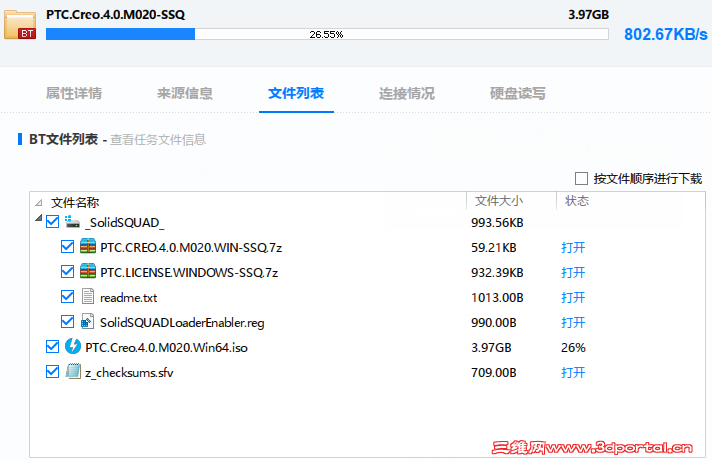Click the 990.00B size value
This screenshot has width=712, height=461.
coord(494,322)
